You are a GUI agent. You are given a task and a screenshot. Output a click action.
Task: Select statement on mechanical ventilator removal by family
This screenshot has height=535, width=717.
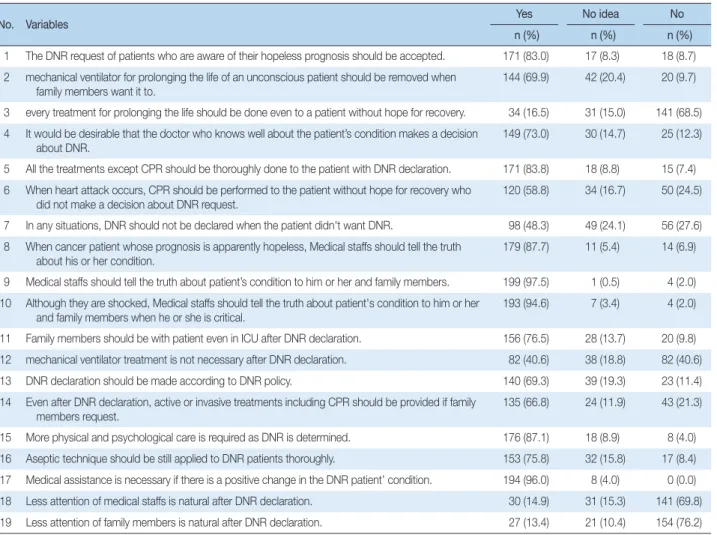241,85
